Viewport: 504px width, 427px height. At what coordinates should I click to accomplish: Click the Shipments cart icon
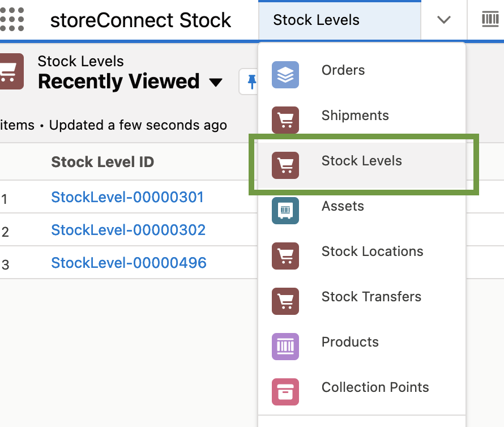tap(285, 120)
